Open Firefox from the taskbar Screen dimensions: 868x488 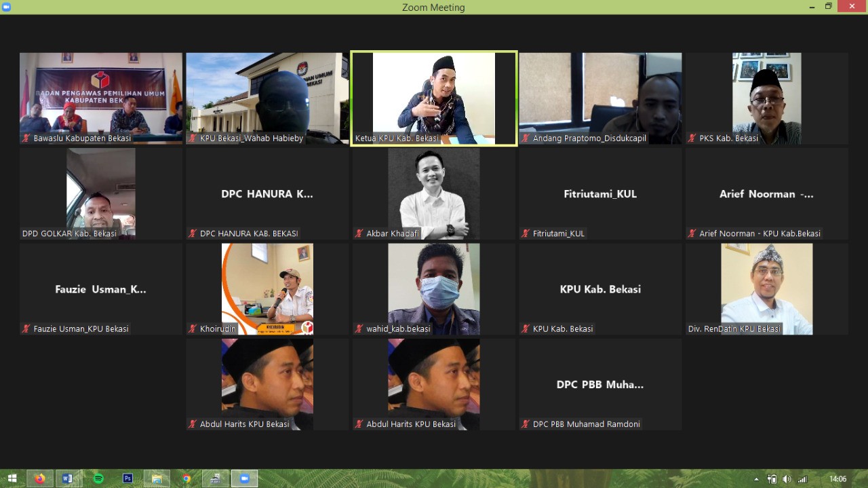coord(39,478)
